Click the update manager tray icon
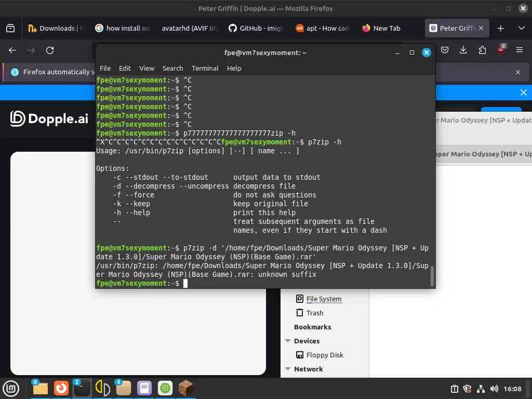The width and height of the screenshot is (532, 399). click(454, 389)
